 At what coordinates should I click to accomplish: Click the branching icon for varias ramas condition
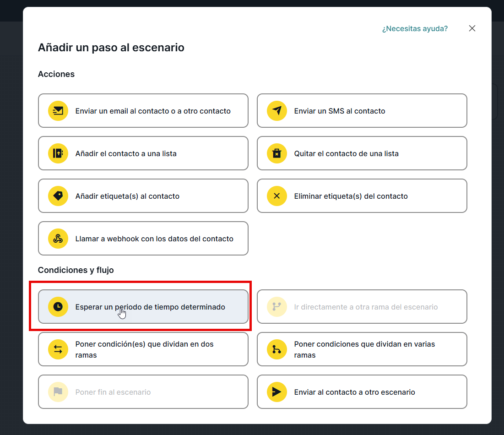(276, 349)
